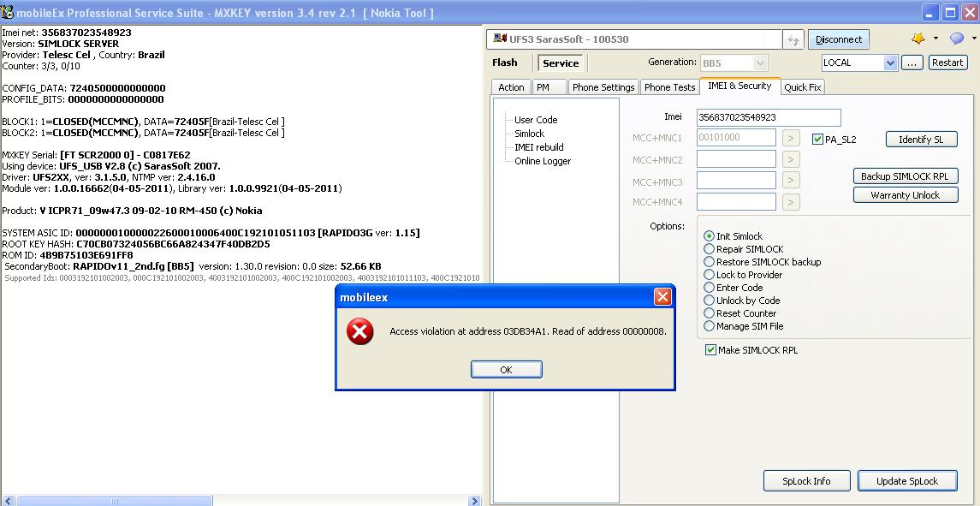
Task: Select User Code in the tree
Action: 536,120
